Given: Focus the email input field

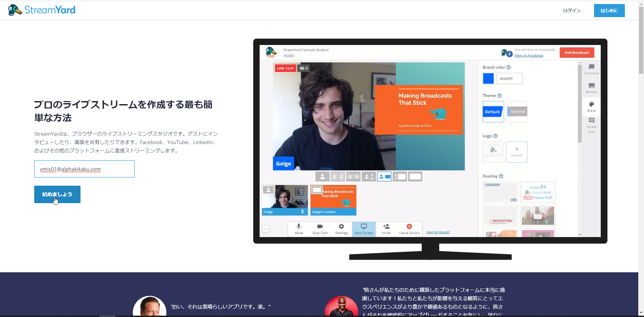Looking at the screenshot, I should 84,169.
